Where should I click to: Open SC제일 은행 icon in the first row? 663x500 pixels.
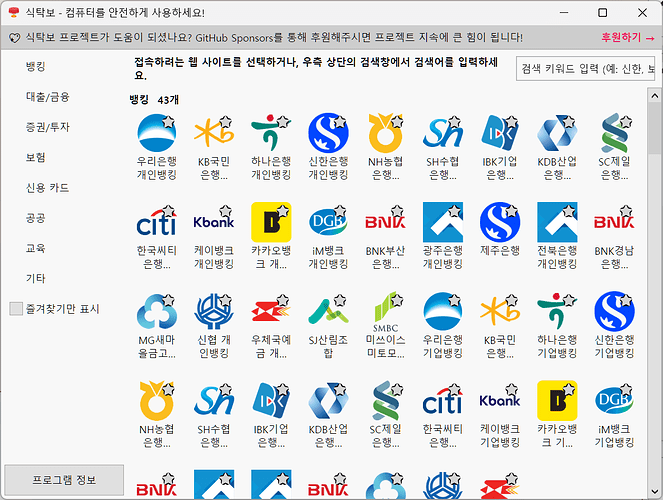point(614,133)
